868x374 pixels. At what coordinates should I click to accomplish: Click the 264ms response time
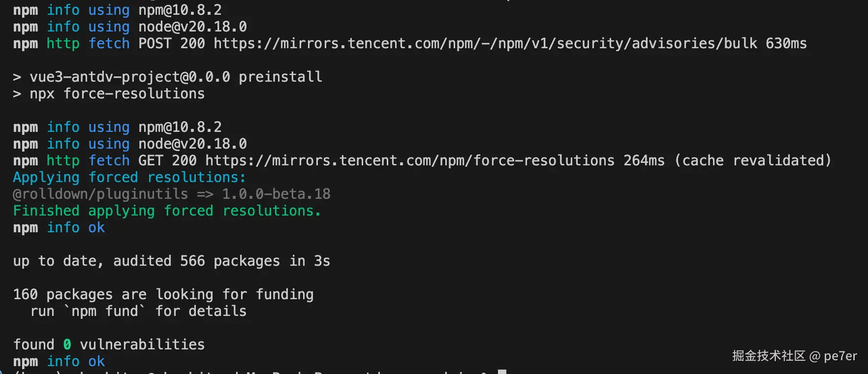tap(644, 160)
